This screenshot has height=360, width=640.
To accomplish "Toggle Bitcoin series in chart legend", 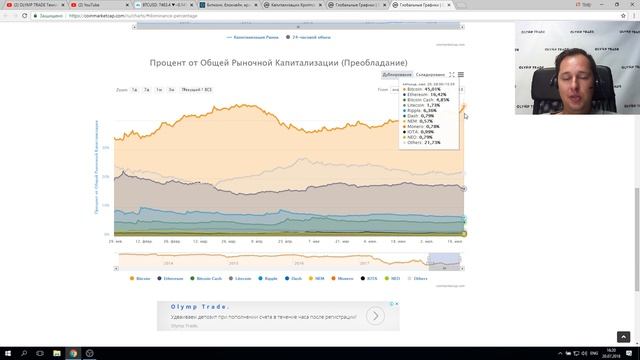I will tap(140, 278).
